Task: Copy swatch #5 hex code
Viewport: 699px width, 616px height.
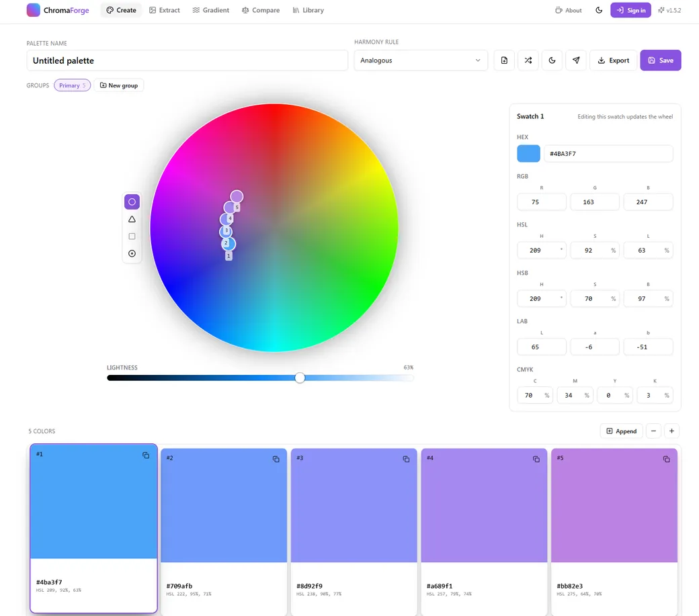Action: coord(667,459)
